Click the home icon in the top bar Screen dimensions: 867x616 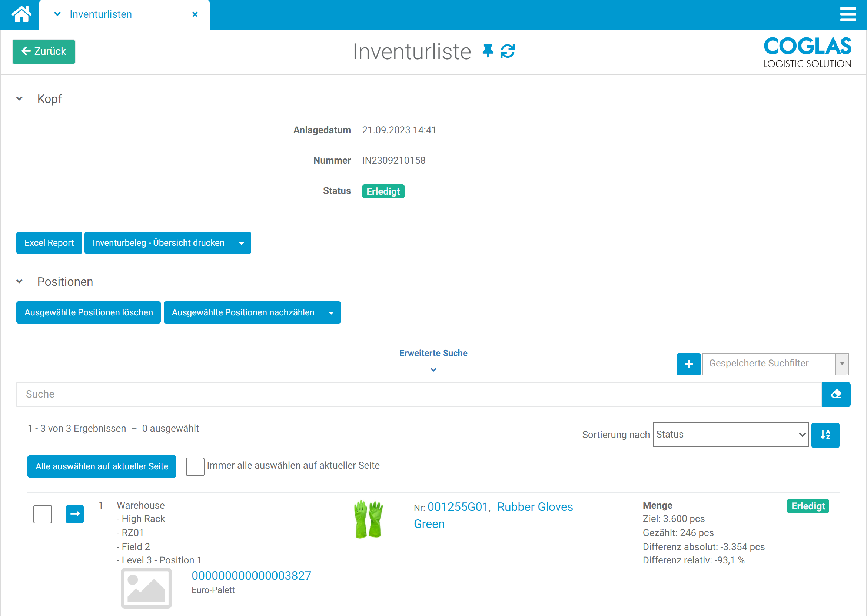(x=21, y=14)
